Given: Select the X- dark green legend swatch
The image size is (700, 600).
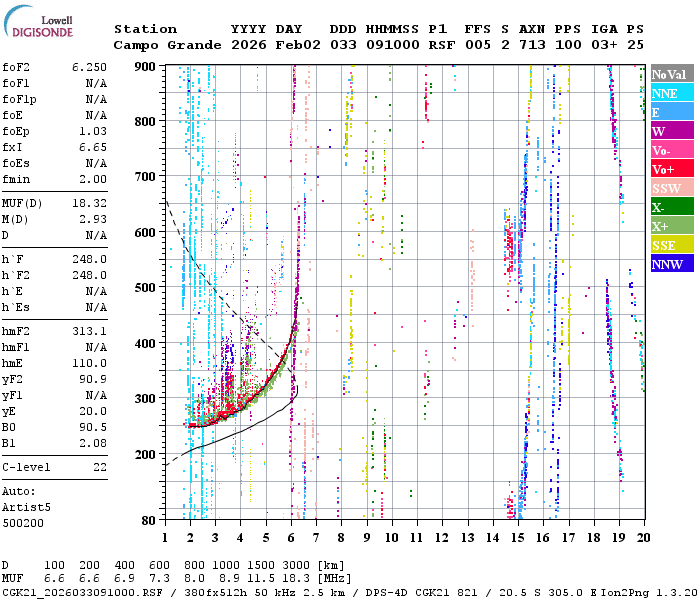Looking at the screenshot, I should (671, 207).
